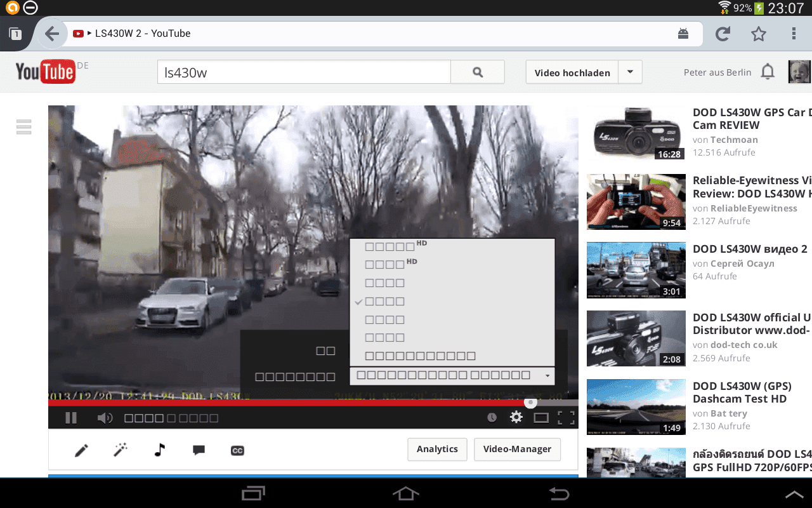The image size is (812, 508).
Task: Switch to theater mode view
Action: coord(541,418)
